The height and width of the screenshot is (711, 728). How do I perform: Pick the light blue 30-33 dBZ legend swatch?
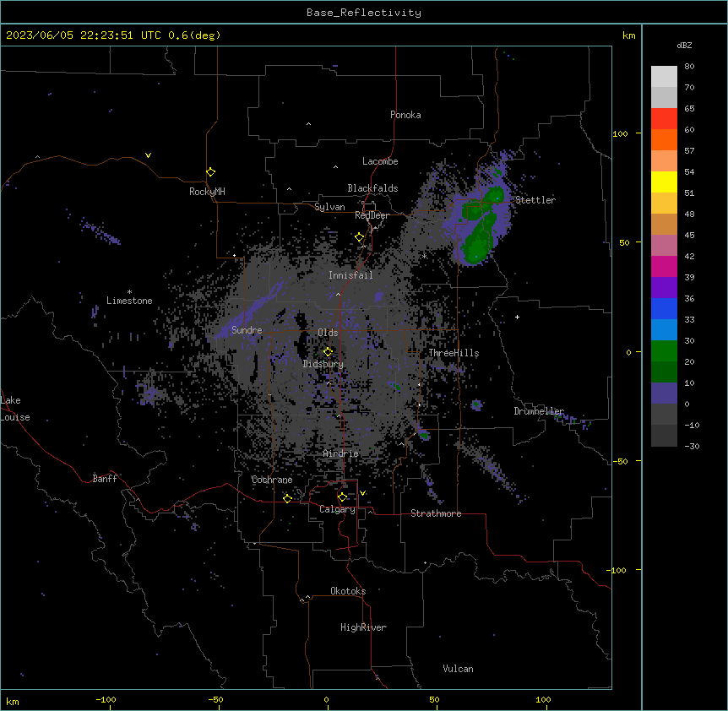pos(664,330)
